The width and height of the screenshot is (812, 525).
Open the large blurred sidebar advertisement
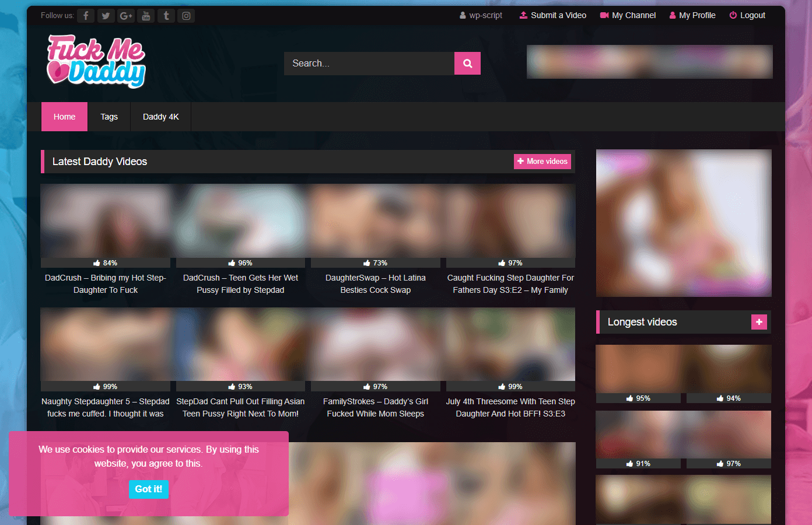(x=684, y=223)
